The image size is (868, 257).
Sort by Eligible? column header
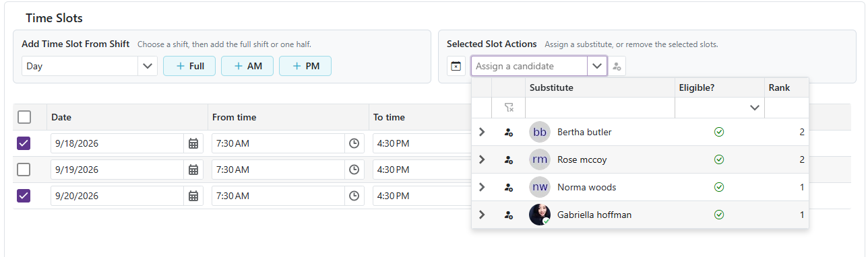pyautogui.click(x=719, y=87)
